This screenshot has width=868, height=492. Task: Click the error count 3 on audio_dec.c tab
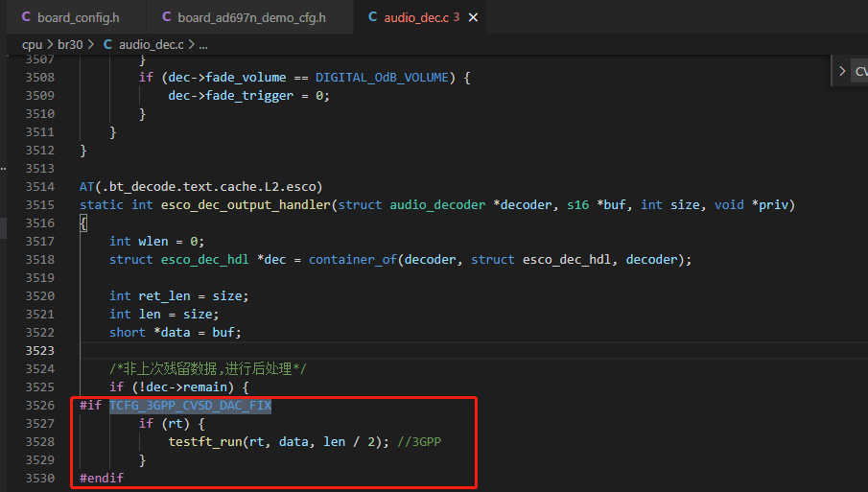tap(457, 17)
